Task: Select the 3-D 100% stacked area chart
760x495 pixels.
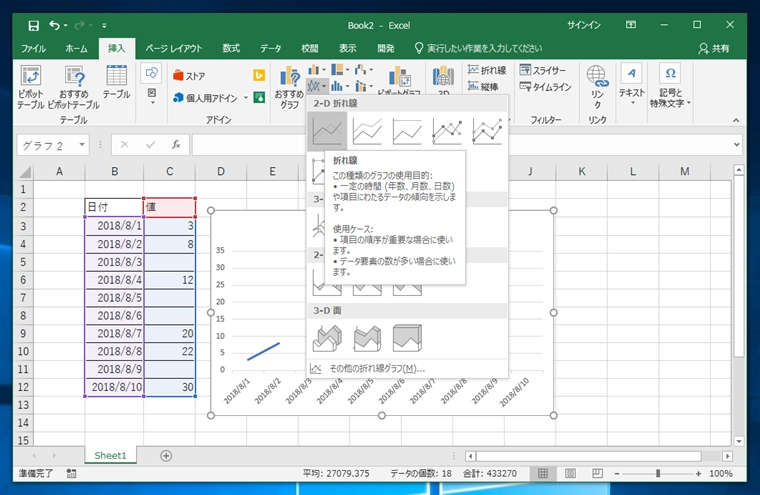Action: 407,337
